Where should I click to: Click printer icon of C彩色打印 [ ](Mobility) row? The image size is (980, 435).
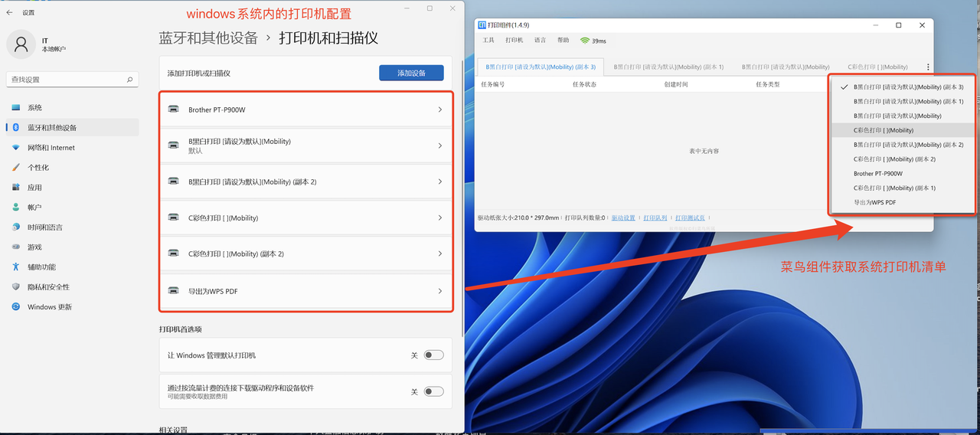tap(174, 217)
